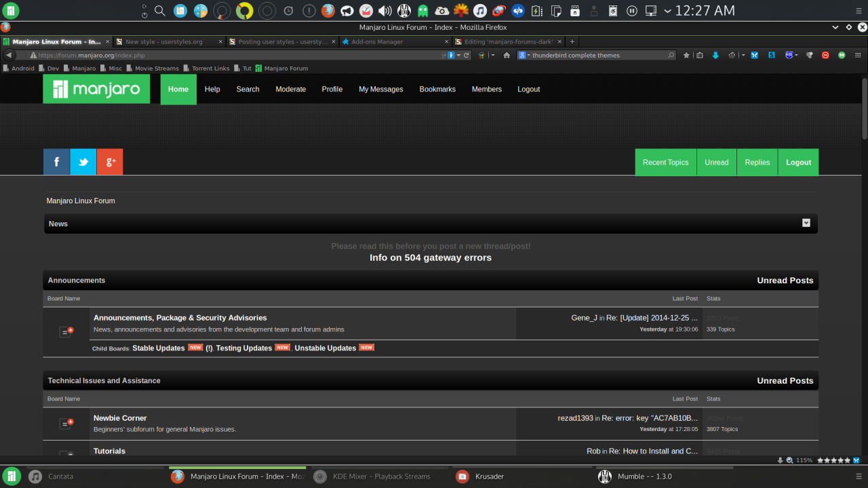
Task: Click the Twitter share icon
Action: click(x=83, y=161)
